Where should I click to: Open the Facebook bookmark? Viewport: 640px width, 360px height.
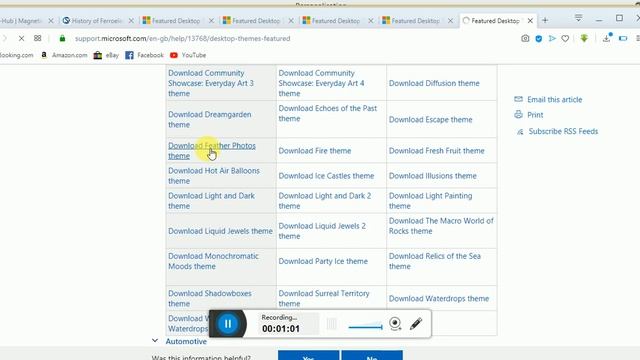[x=144, y=55]
